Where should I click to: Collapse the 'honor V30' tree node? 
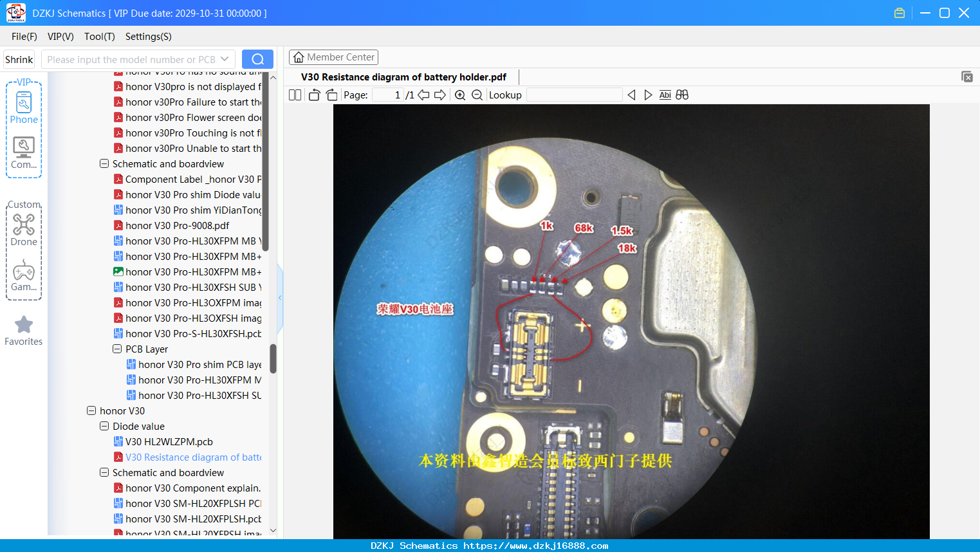91,411
